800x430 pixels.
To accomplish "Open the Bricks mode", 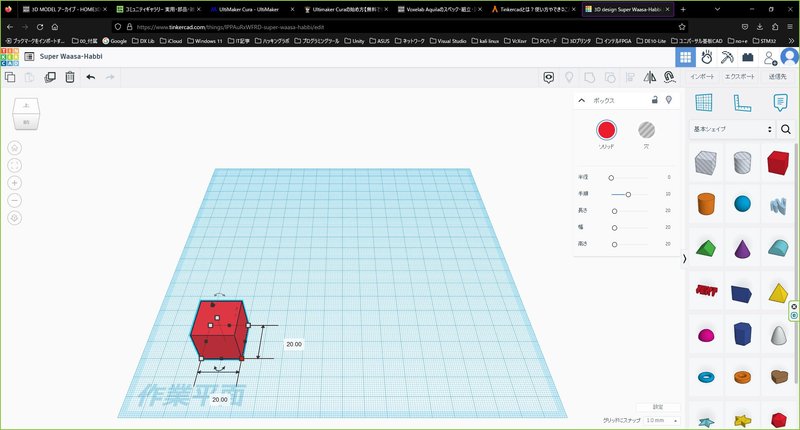I will coord(748,57).
